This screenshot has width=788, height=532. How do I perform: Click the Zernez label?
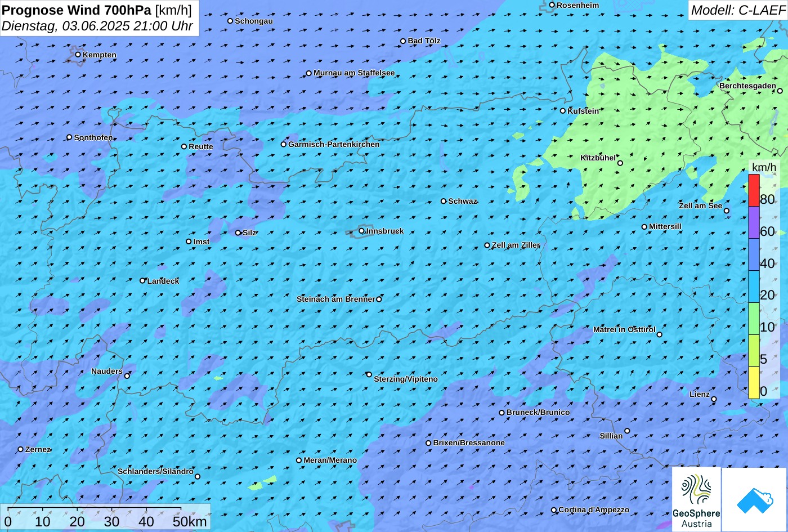pos(38,449)
